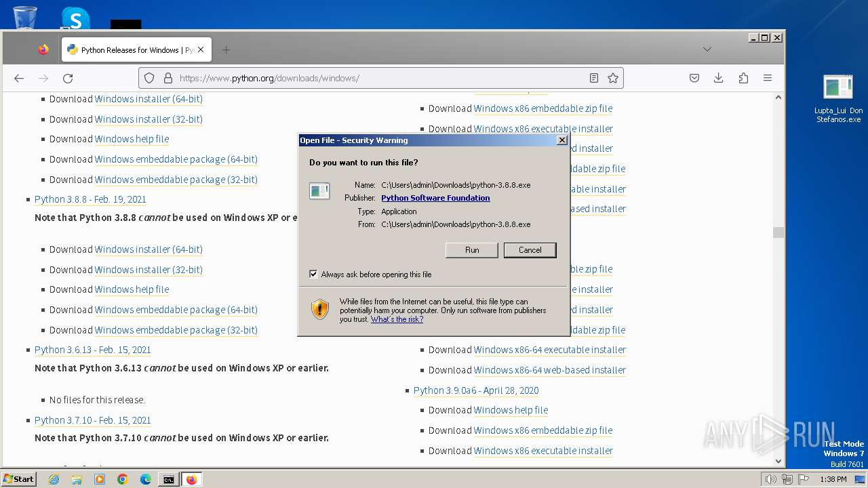The image size is (868, 488).
Task: Open Python 3.6.13 - Feb. 15, 2021 link
Action: [x=93, y=350]
